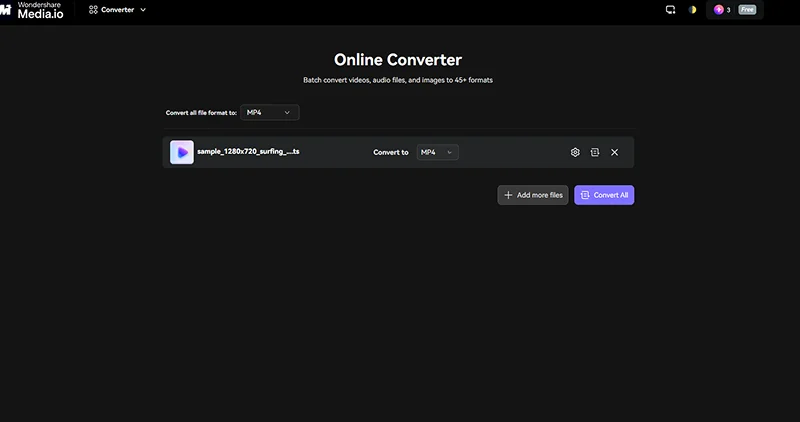Click the Wondershare Media.io logo
The width and height of the screenshot is (800, 422).
32,10
